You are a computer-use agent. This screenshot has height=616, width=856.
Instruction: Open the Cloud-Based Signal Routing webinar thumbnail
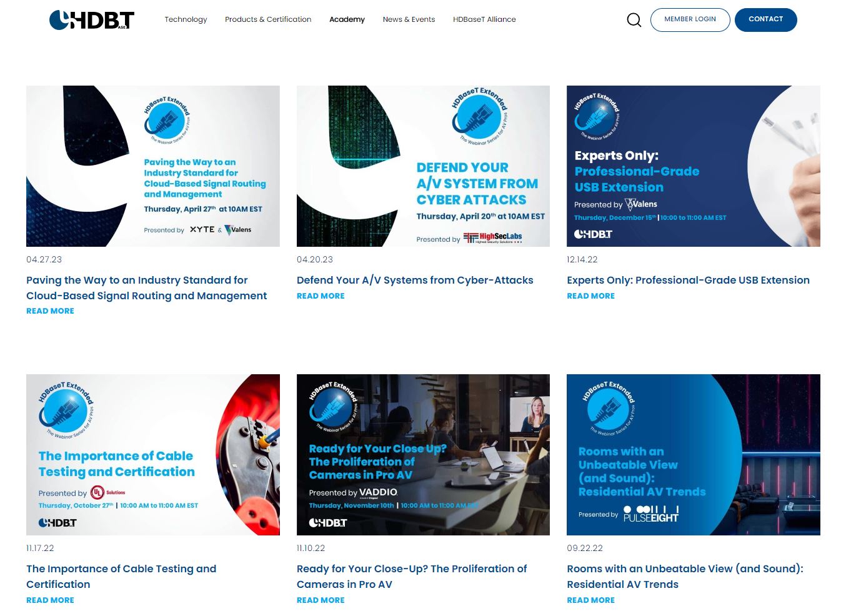(153, 166)
